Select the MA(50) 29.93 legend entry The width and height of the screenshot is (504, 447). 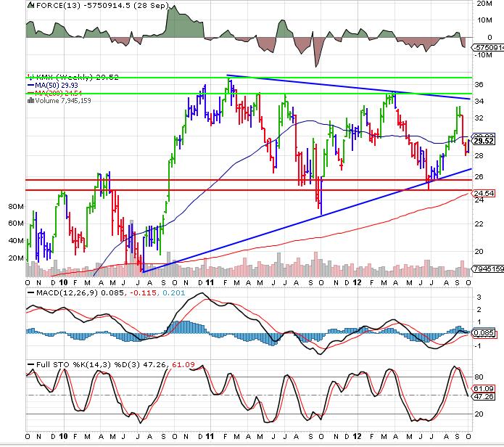57,85
